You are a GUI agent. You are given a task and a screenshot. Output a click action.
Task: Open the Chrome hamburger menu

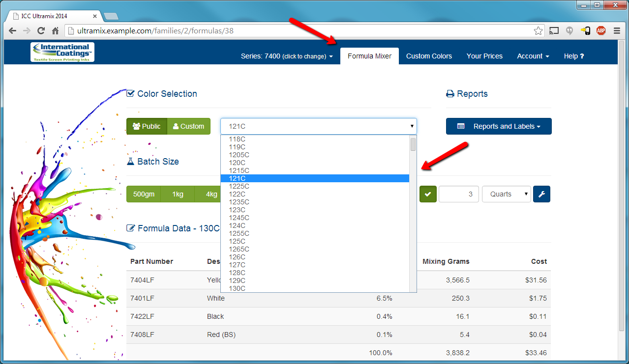point(616,30)
